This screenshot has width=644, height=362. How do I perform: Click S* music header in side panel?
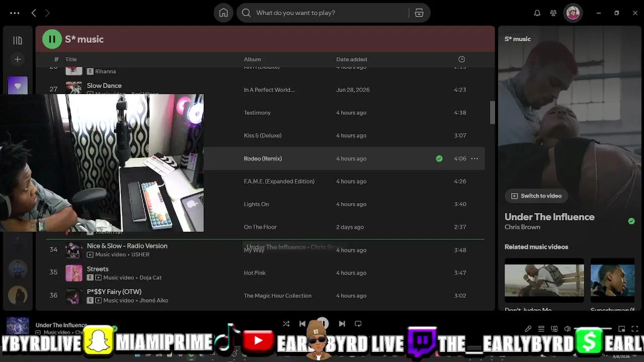518,39
